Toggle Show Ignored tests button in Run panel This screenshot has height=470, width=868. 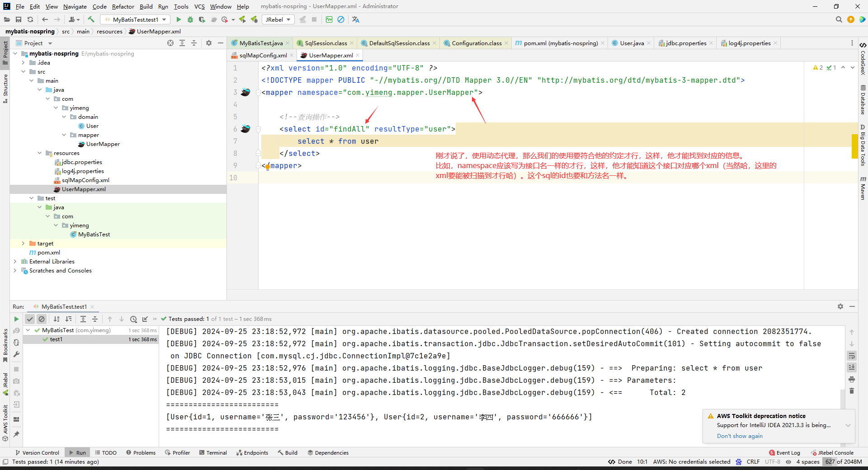point(42,319)
